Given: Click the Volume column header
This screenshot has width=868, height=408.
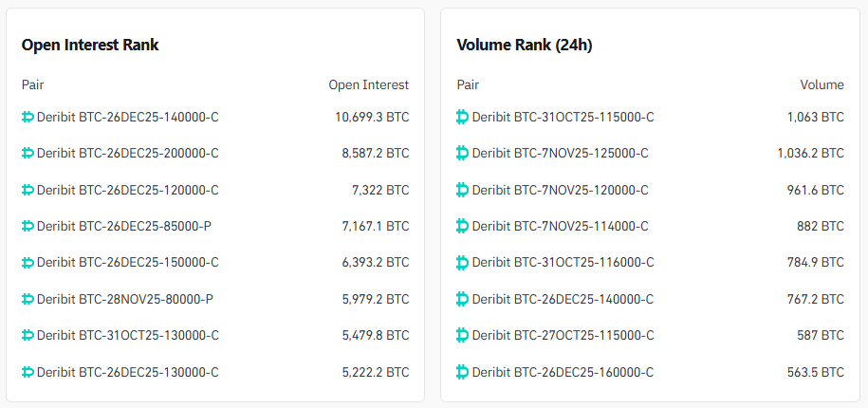Looking at the screenshot, I should (822, 84).
